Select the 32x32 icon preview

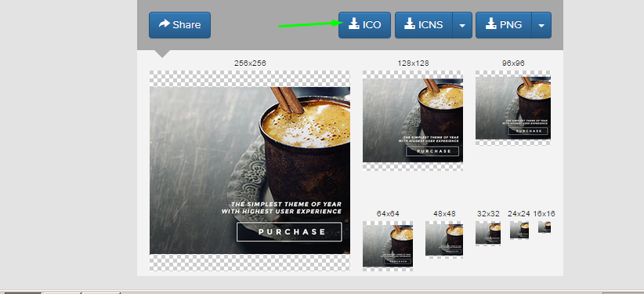click(488, 233)
